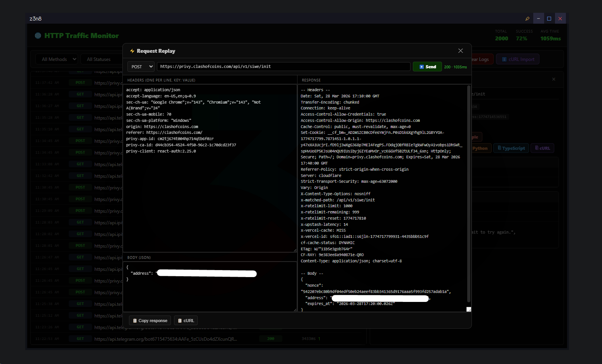602x364 pixels.
Task: Click cURL export button in detail panel
Action: tap(543, 148)
